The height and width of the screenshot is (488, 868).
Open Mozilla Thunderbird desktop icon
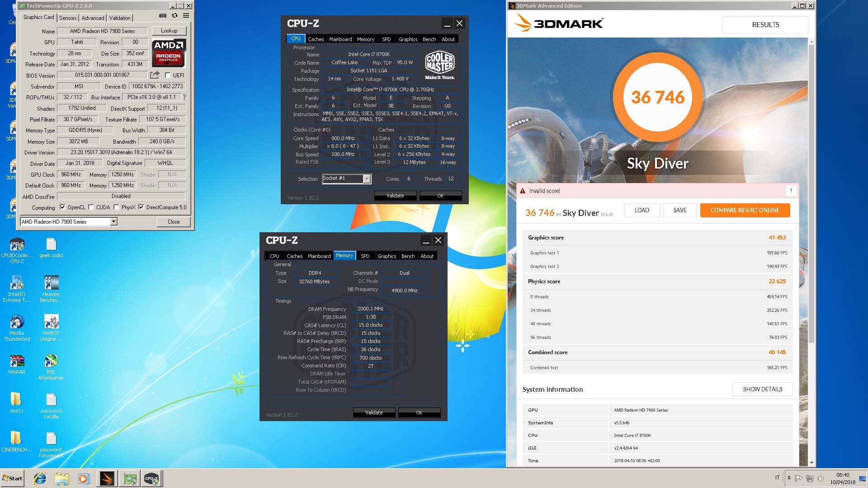17,328
